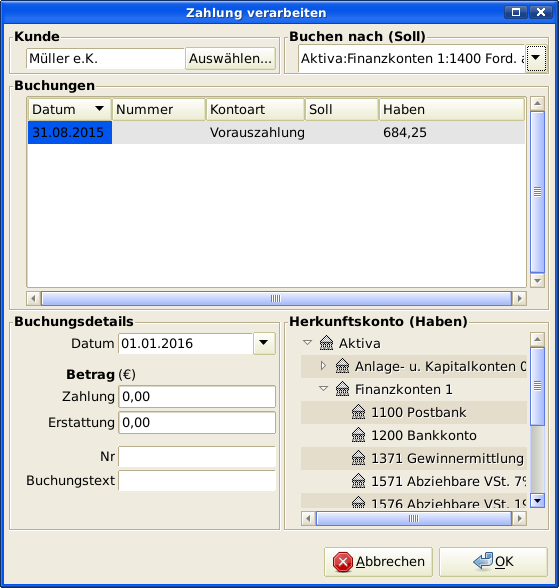This screenshot has height=588, width=559.
Task: Open the Datum calendar dropdown
Action: tap(264, 343)
